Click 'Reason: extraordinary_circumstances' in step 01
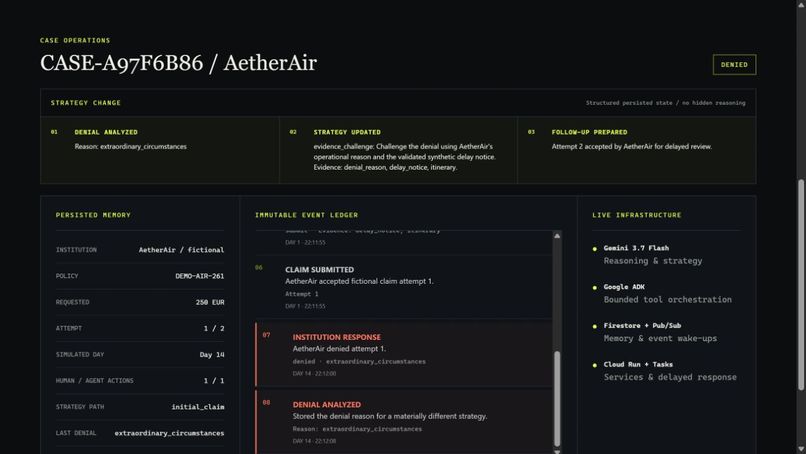The image size is (806, 454). point(131,147)
